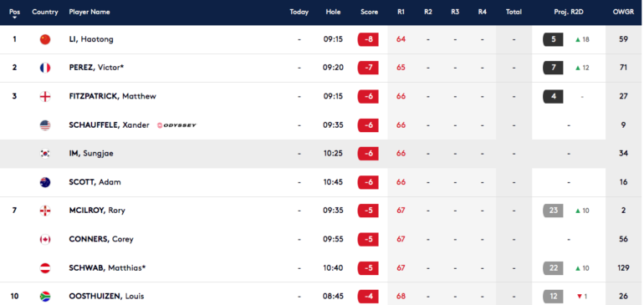Select the OWGR column header

(623, 12)
